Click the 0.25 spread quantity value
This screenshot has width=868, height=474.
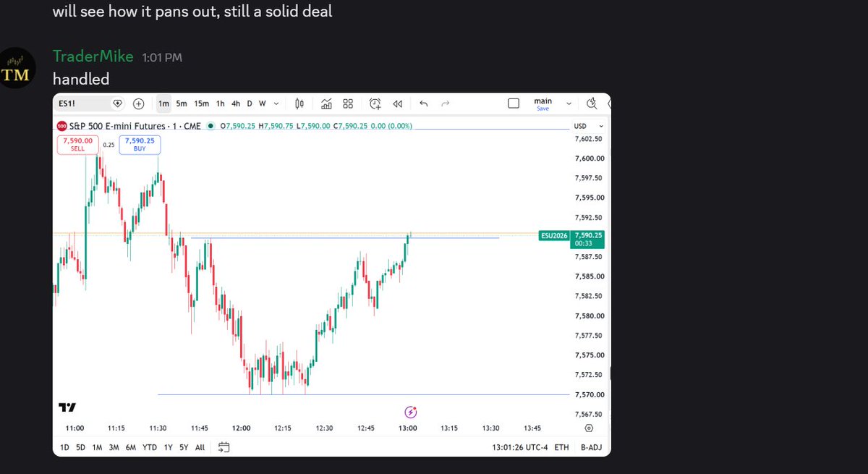(109, 144)
